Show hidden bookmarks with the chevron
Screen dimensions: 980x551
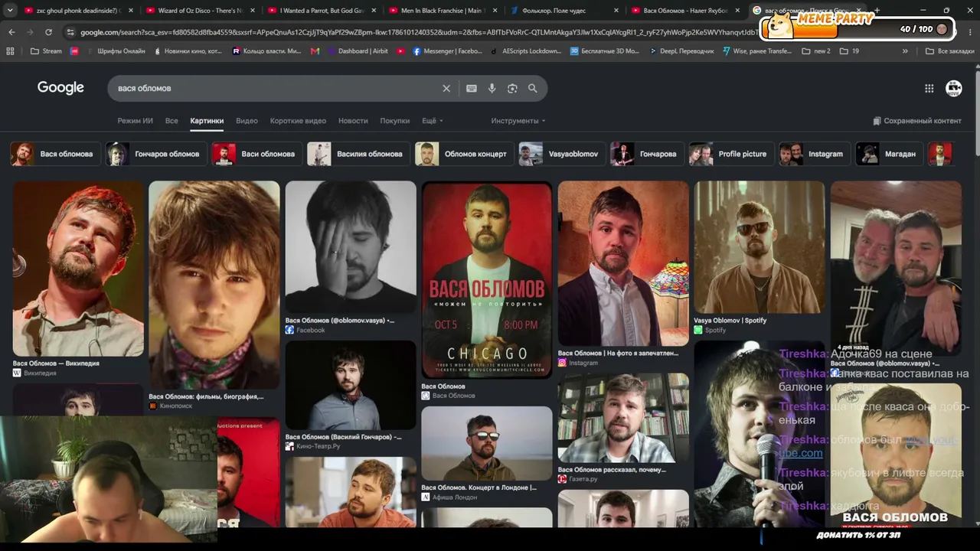click(x=905, y=51)
